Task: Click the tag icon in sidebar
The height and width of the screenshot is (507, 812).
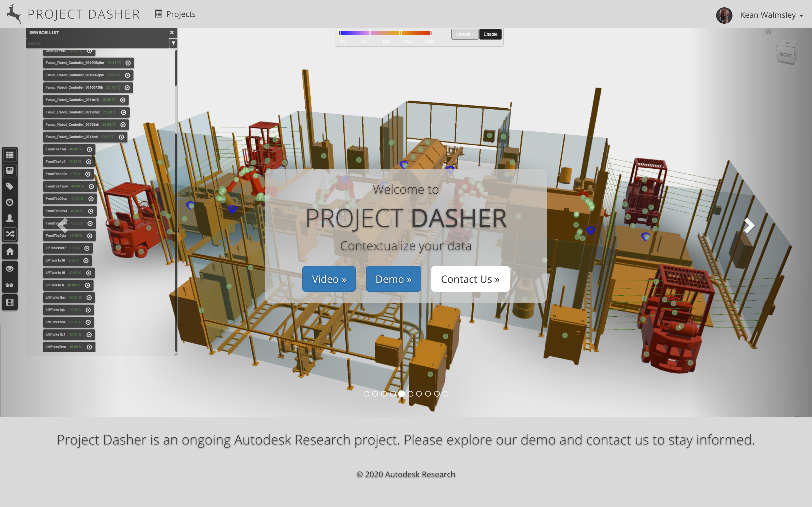Action: pos(10,186)
